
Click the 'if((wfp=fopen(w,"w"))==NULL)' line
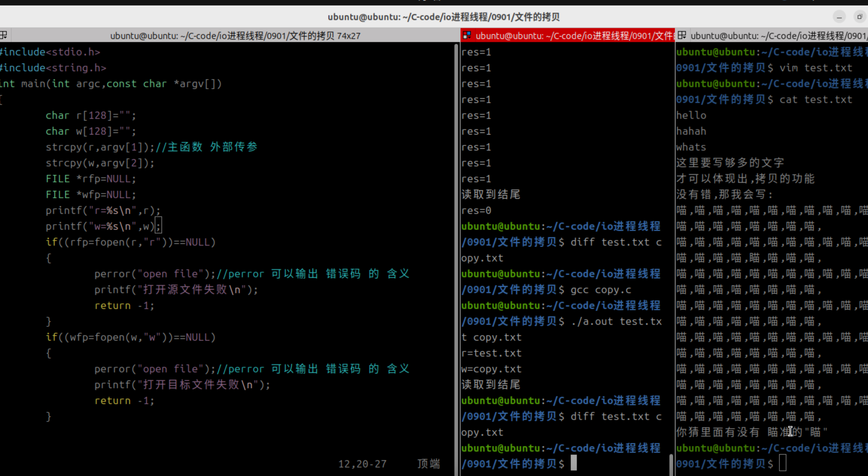tap(130, 337)
